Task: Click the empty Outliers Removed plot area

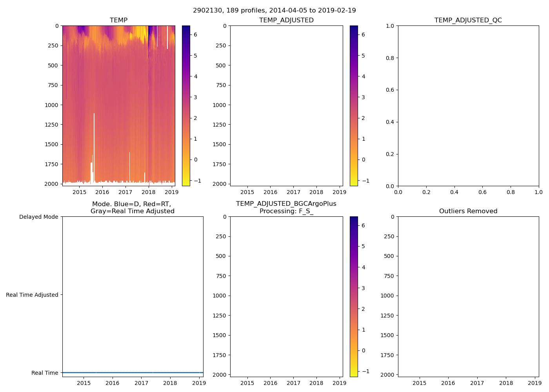Action: pyautogui.click(x=468, y=297)
